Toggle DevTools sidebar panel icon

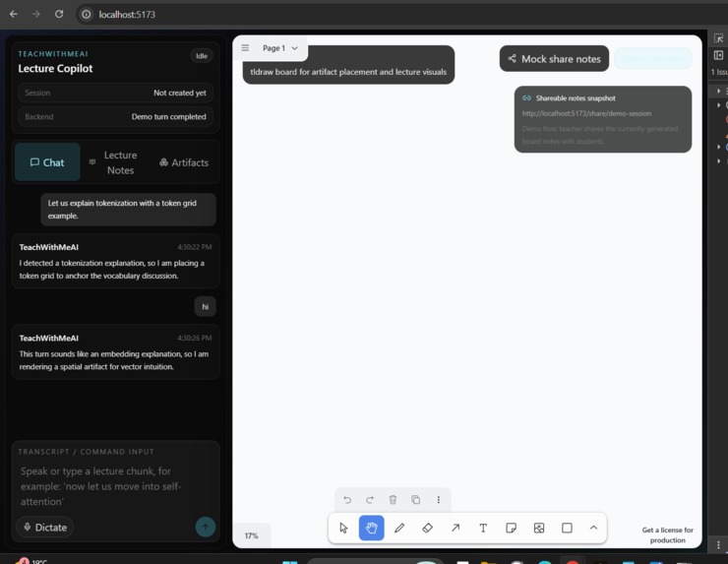pyautogui.click(x=718, y=55)
